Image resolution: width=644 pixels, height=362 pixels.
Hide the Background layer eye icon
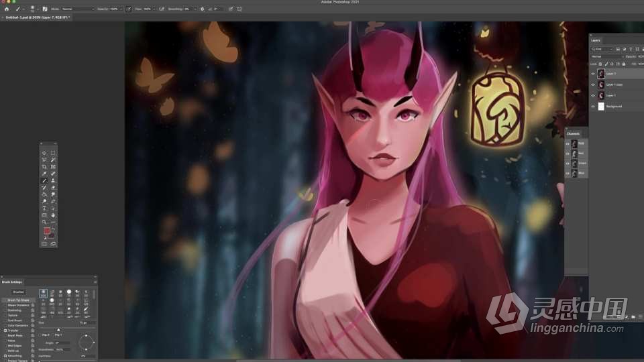[592, 107]
